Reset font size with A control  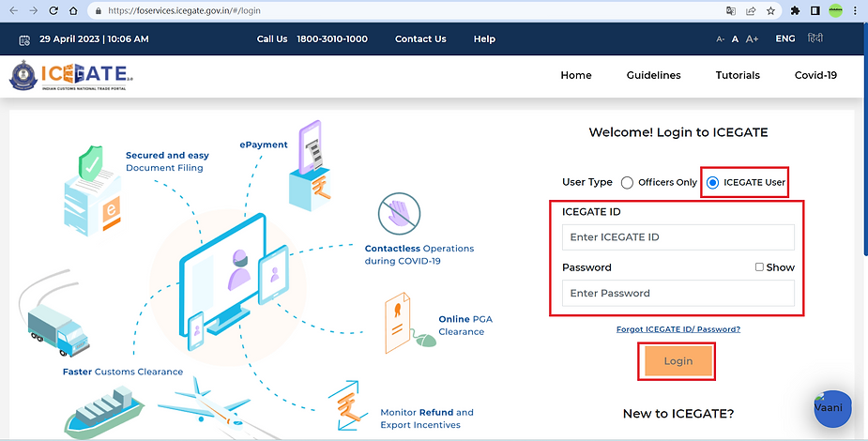[735, 39]
